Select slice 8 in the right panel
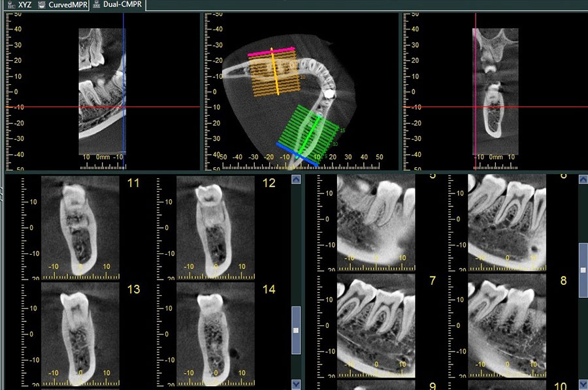Image resolution: width=588 pixels, height=390 pixels. click(x=506, y=325)
